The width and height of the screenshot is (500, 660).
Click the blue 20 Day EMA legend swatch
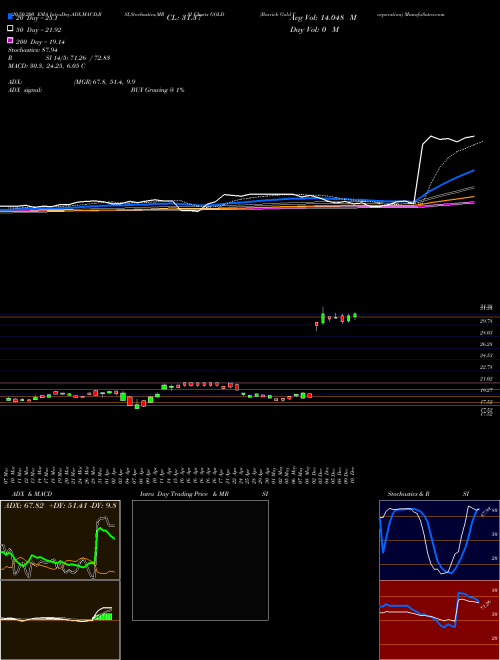pyautogui.click(x=10, y=16)
